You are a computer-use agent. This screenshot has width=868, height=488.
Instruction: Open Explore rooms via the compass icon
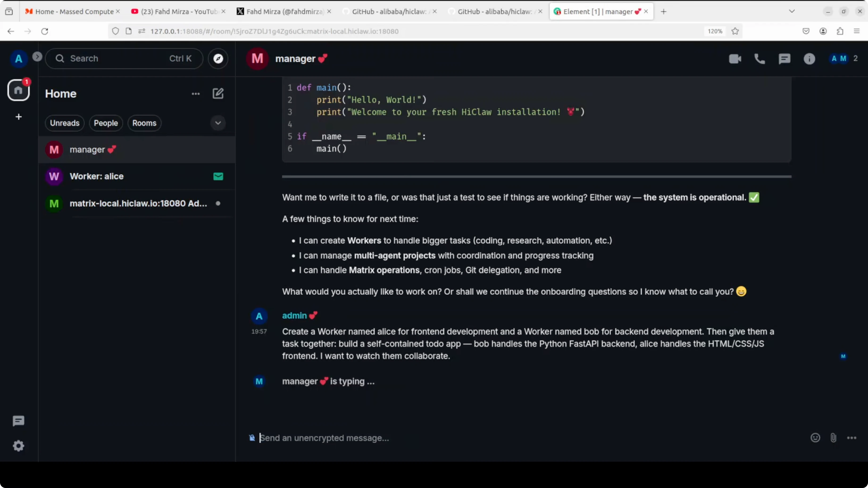point(218,59)
